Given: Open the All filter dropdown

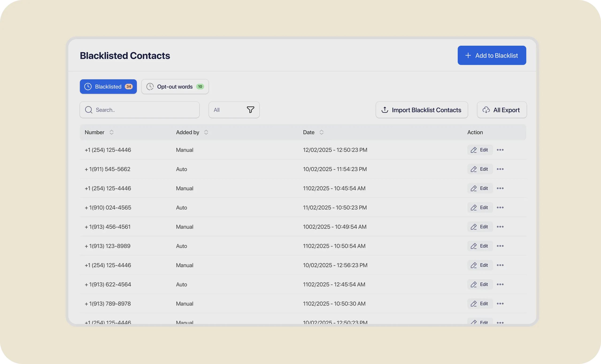Looking at the screenshot, I should point(234,110).
